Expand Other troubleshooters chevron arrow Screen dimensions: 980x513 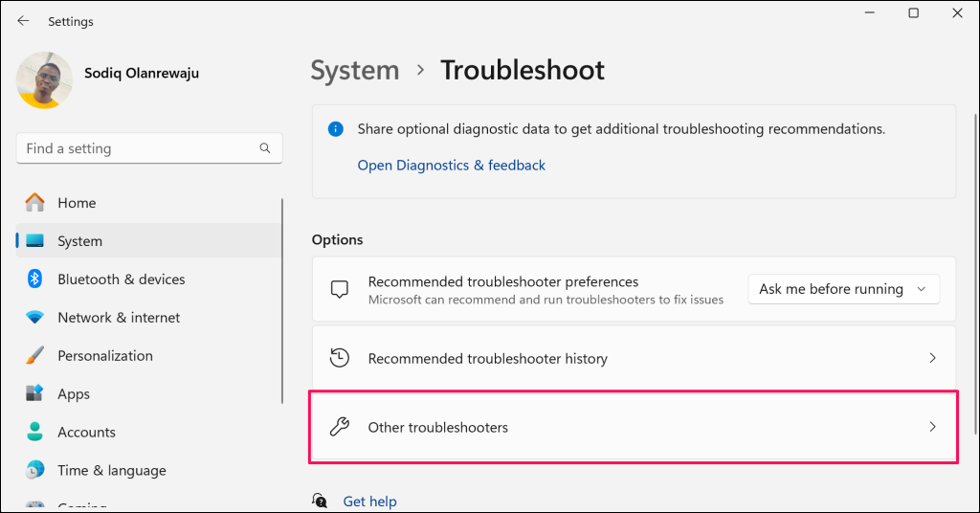933,427
